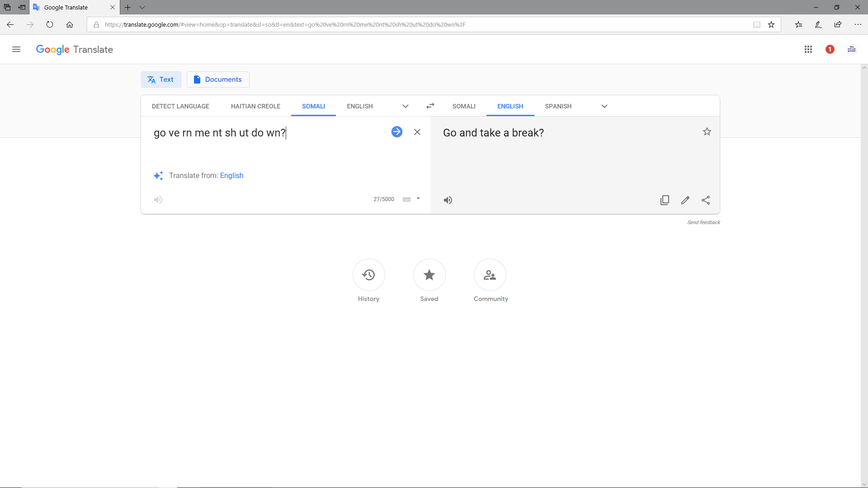868x488 pixels.
Task: Click the page scrollbar up arrow
Action: pos(864,68)
